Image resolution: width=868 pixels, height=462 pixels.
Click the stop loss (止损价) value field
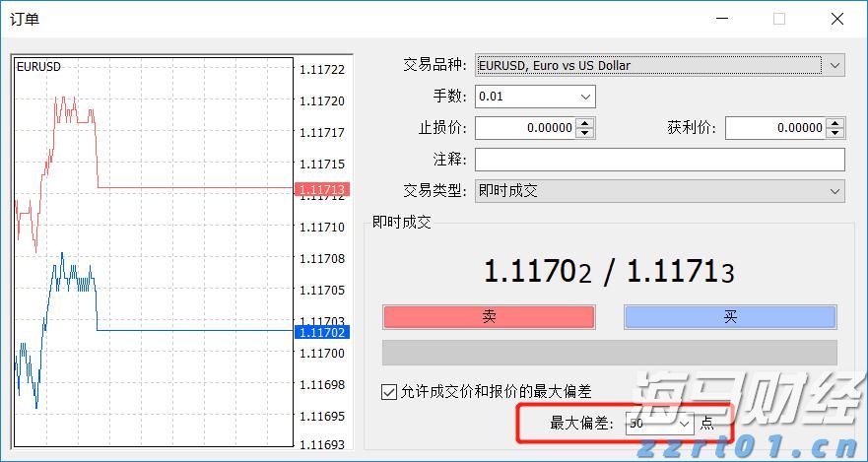(x=524, y=128)
